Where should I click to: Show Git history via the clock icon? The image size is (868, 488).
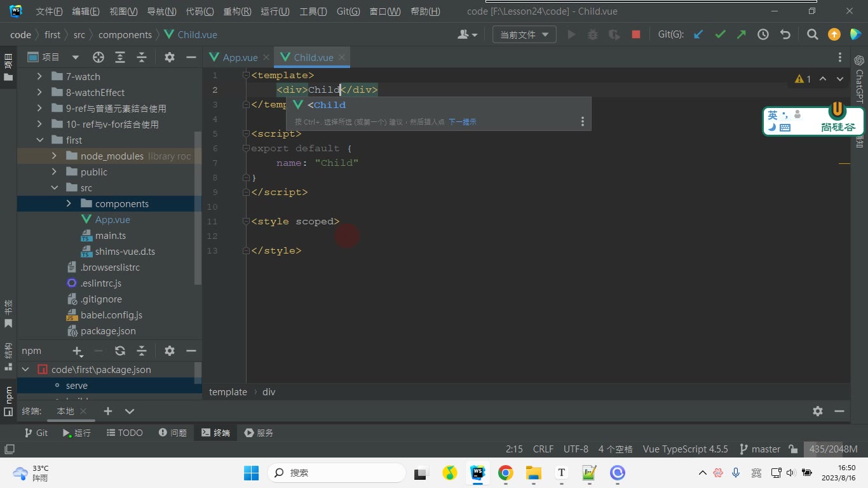point(763,35)
